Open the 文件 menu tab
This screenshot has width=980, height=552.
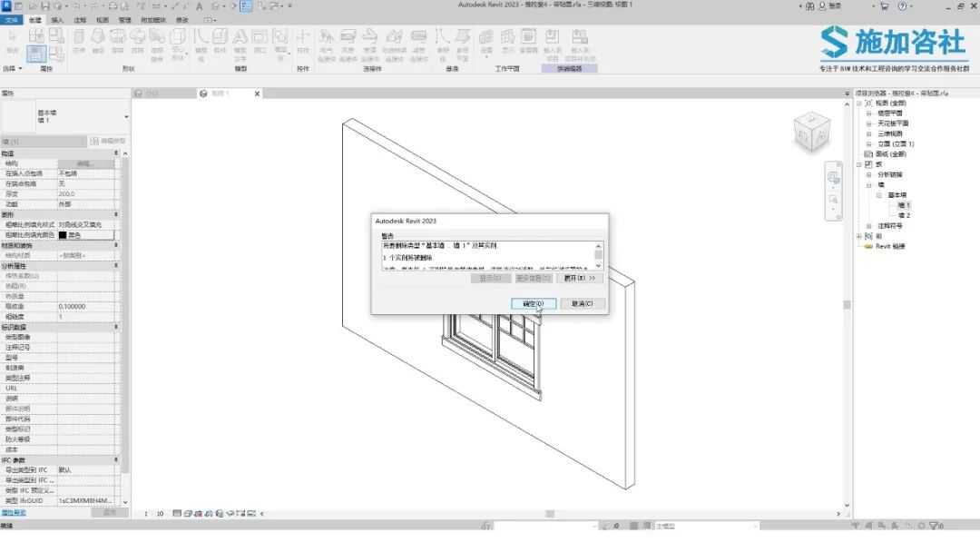12,19
